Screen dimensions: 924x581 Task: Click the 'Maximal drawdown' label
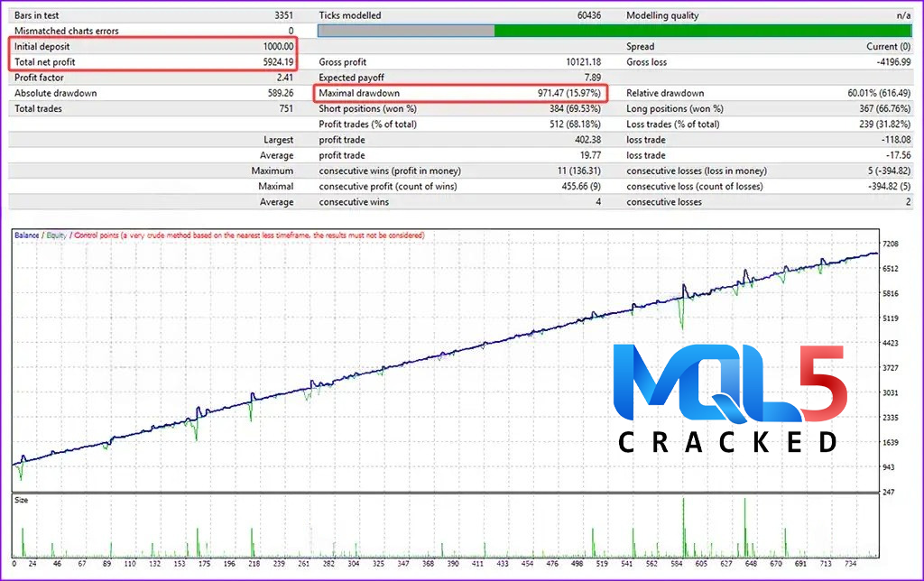pos(359,93)
